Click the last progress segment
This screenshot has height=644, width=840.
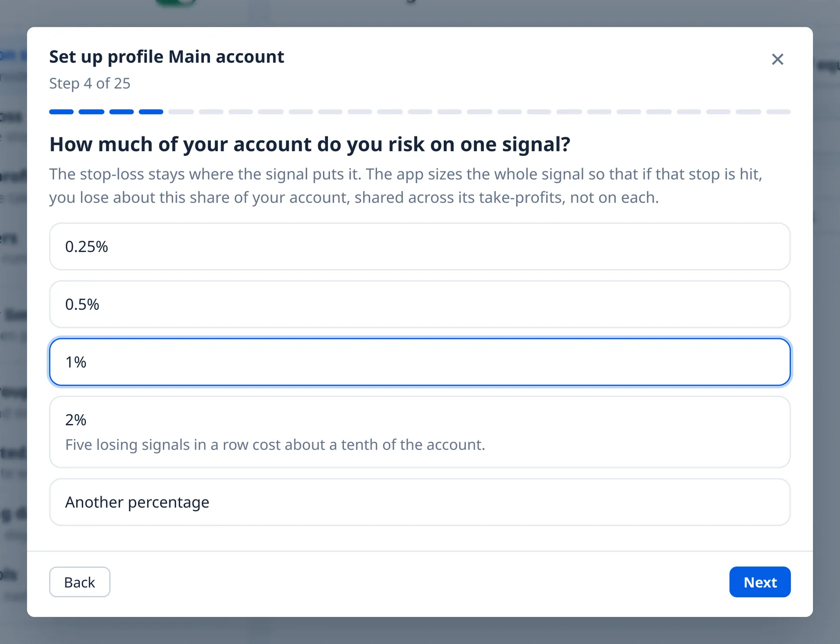pos(778,112)
